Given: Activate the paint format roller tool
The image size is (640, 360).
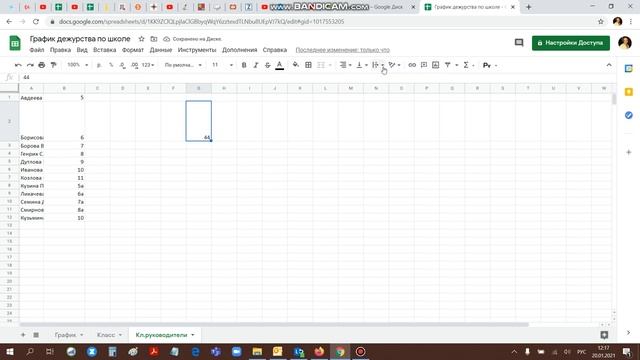Looking at the screenshot, I should click(x=53, y=65).
